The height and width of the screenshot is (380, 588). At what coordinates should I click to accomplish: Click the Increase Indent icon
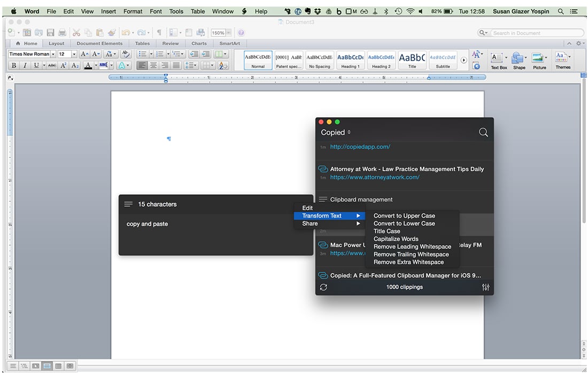tap(205, 54)
